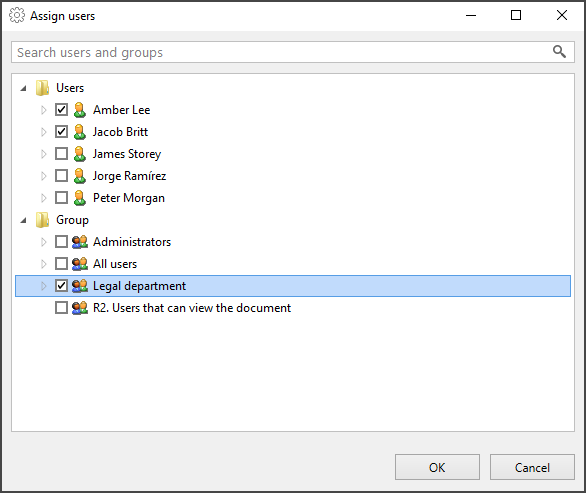Click the Administrators group icon
Screen dimensions: 586x493
tap(80, 242)
